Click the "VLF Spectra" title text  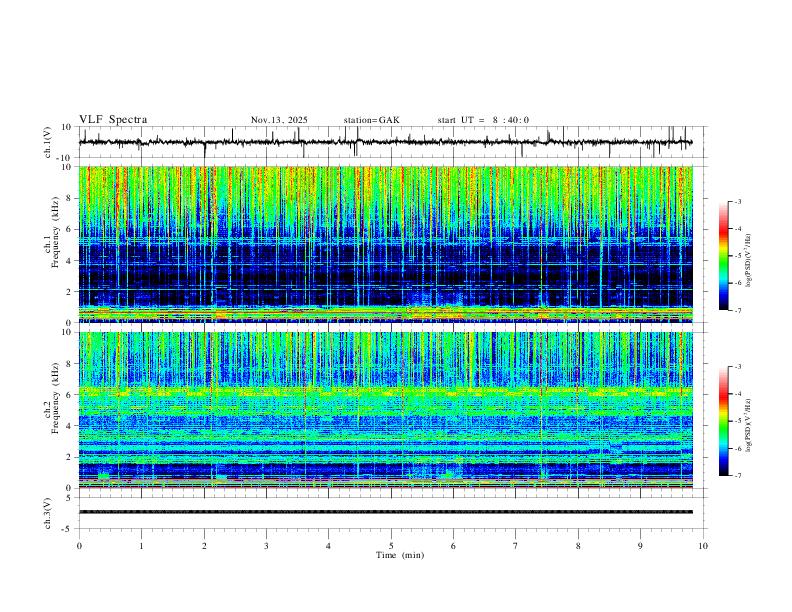pos(113,120)
